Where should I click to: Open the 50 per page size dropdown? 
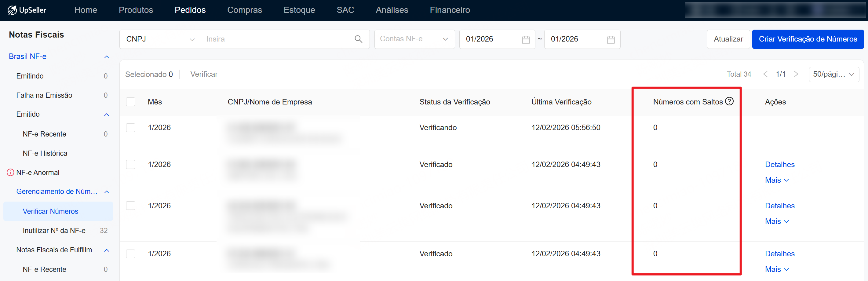coord(833,75)
